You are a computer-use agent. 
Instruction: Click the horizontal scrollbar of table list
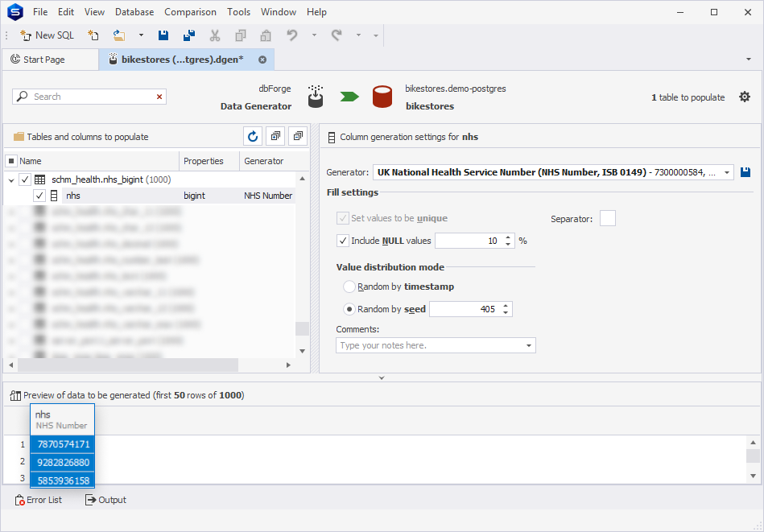[128, 365]
